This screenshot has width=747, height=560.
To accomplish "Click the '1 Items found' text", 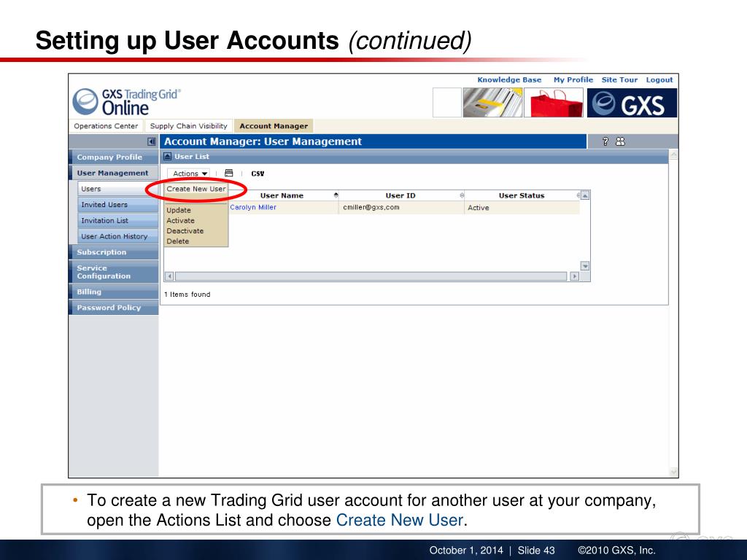I will (187, 295).
